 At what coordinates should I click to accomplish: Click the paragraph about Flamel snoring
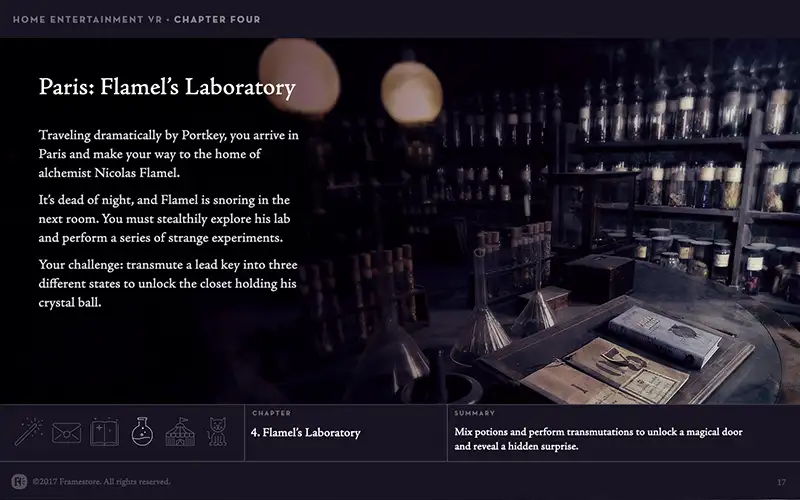tap(164, 218)
